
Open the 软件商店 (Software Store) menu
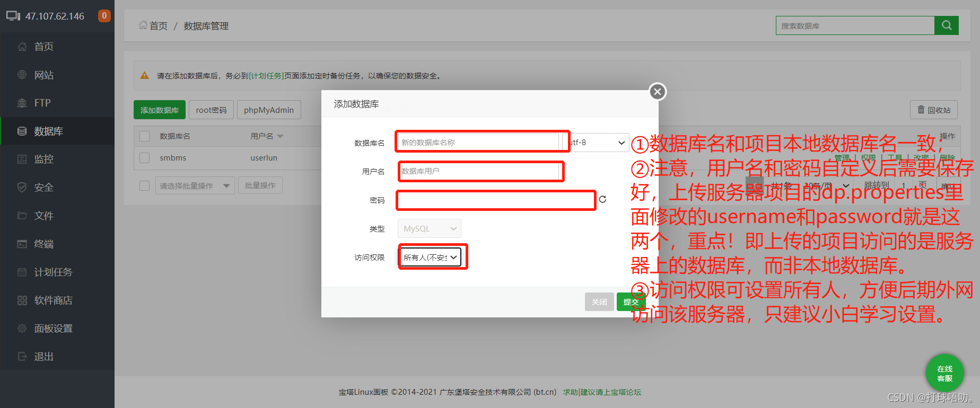point(53,300)
